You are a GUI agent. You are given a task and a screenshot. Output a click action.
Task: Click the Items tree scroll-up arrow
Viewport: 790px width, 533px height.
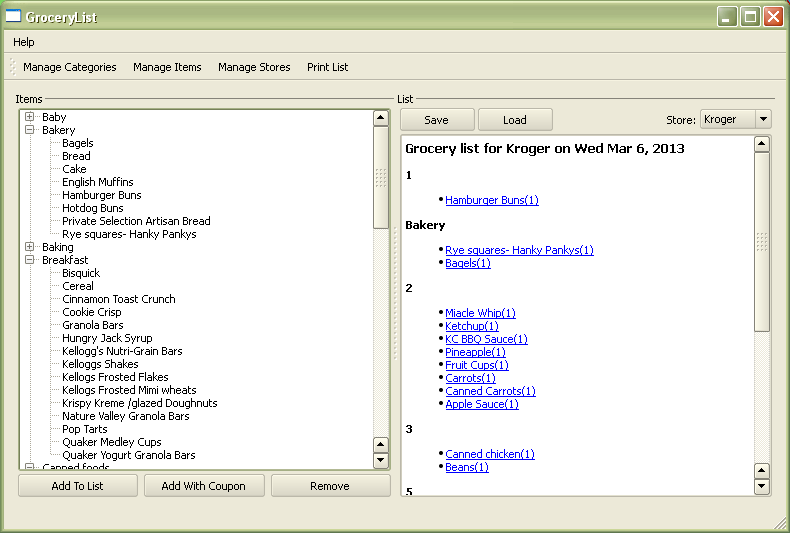click(380, 118)
